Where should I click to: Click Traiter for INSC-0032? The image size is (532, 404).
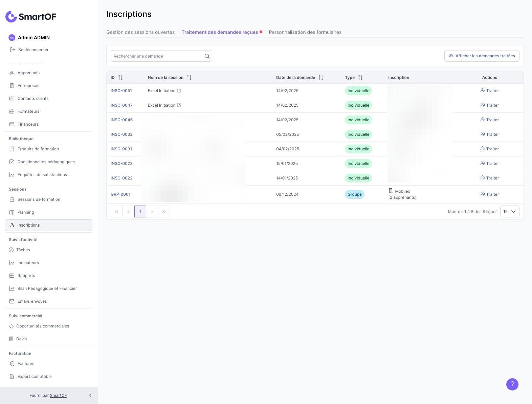[x=490, y=134]
